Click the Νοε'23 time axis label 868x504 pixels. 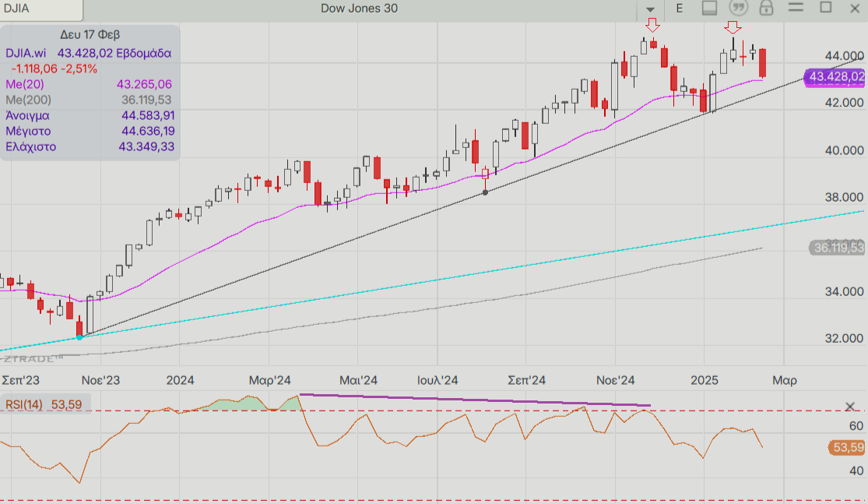pos(100,380)
